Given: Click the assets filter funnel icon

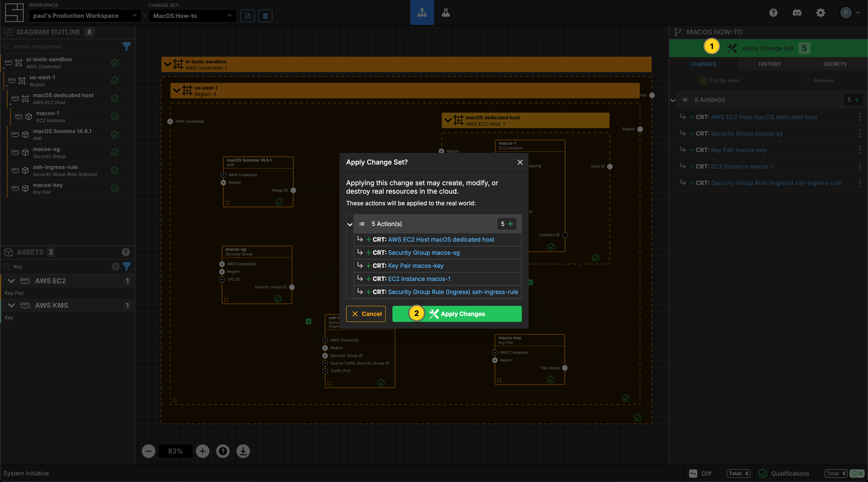Looking at the screenshot, I should (127, 267).
